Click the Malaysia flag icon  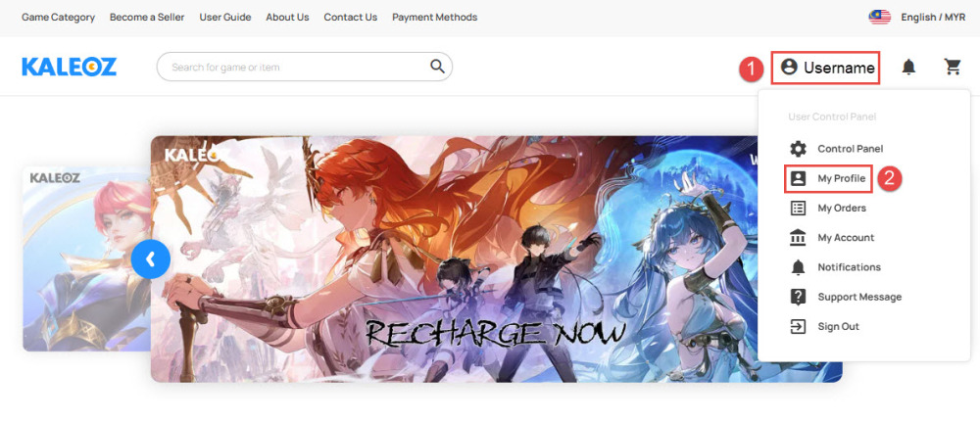click(x=879, y=17)
